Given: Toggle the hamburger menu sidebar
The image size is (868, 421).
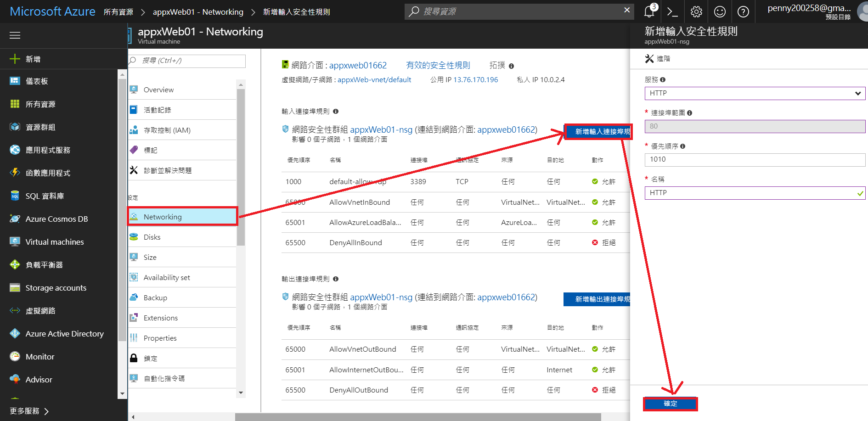Looking at the screenshot, I should point(15,35).
